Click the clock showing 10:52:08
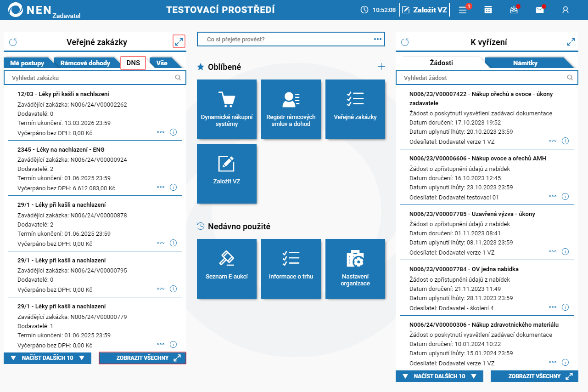Screen dimensions: 588x392 tap(378, 10)
